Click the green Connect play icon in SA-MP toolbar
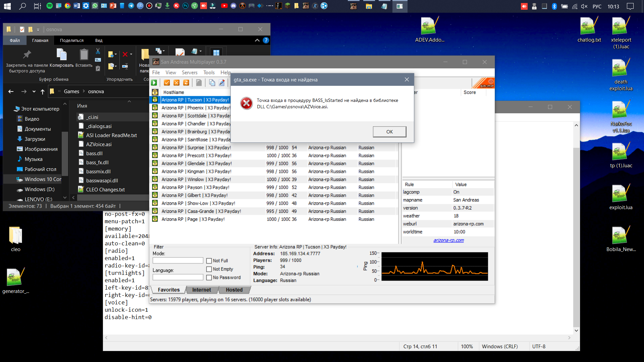 (154, 83)
